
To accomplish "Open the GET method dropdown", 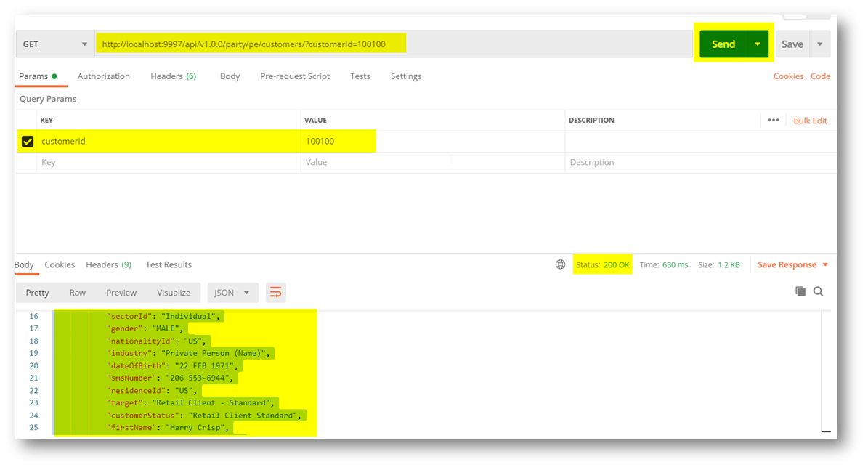I will click(55, 44).
